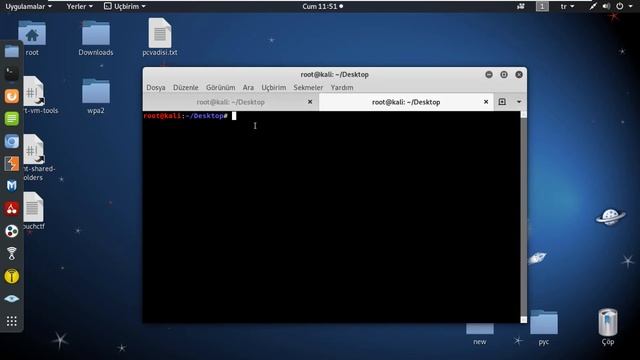Open the Uçbirim app menu in top bar

tap(125, 7)
